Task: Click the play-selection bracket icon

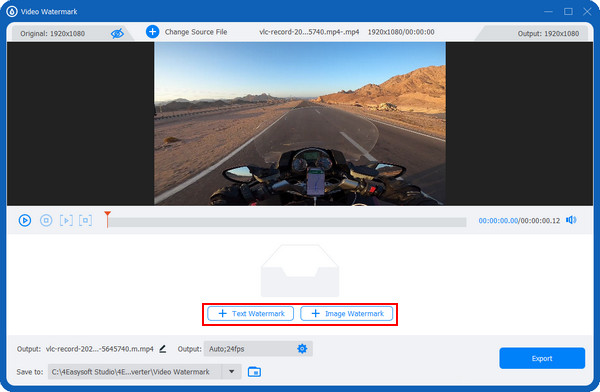Action: click(x=66, y=220)
